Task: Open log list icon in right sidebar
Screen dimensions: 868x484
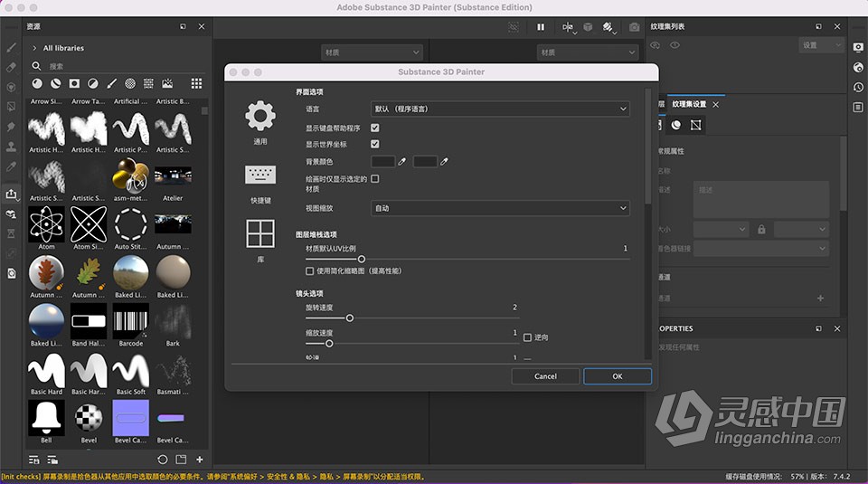Action: (858, 107)
